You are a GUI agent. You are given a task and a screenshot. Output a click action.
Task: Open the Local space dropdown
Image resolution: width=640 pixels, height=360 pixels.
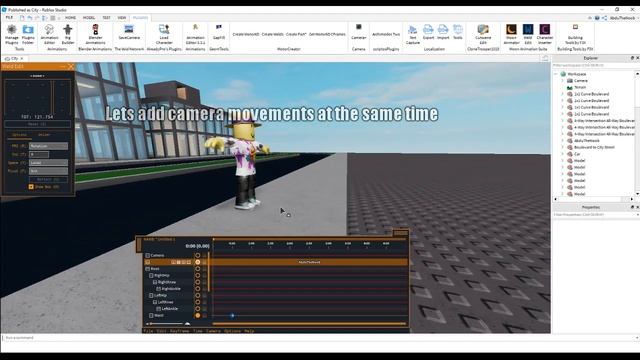[48, 162]
